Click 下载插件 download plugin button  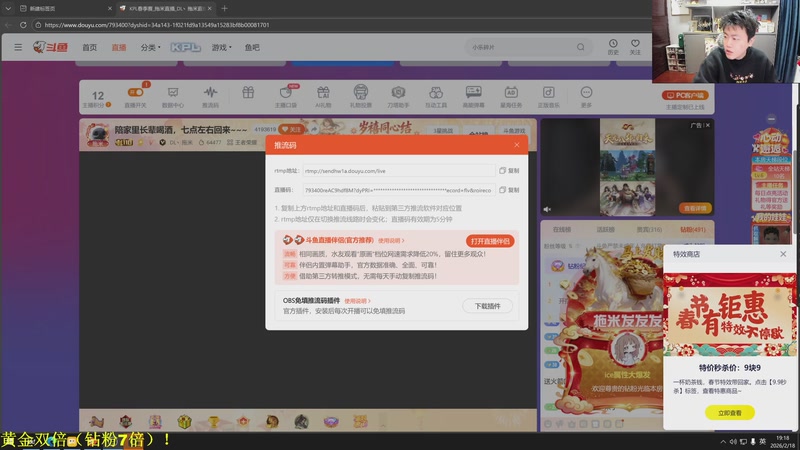(487, 306)
